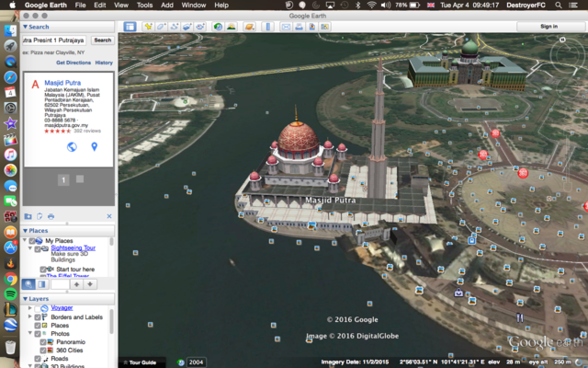Open the Edit menu

100,6
